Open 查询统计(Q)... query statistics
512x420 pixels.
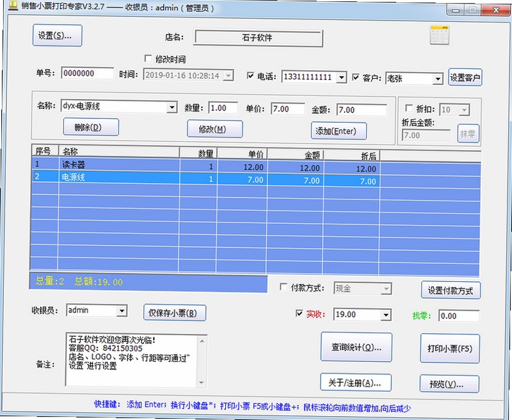click(x=356, y=347)
